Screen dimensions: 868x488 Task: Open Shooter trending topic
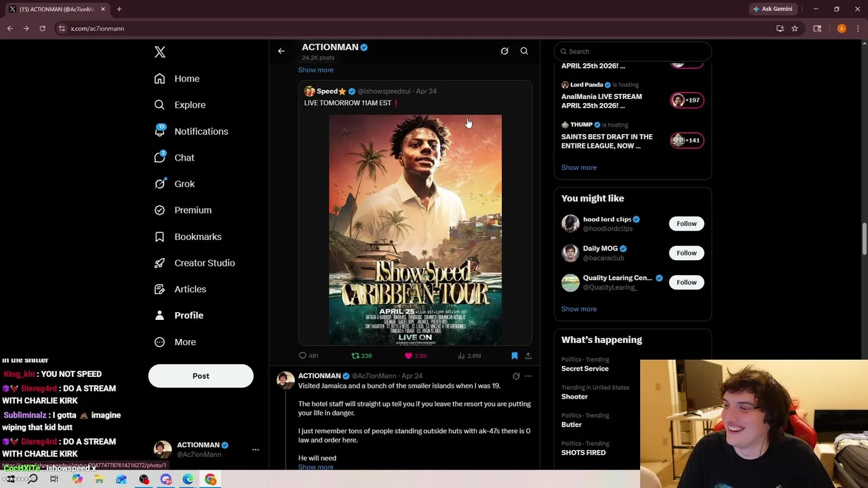574,396
